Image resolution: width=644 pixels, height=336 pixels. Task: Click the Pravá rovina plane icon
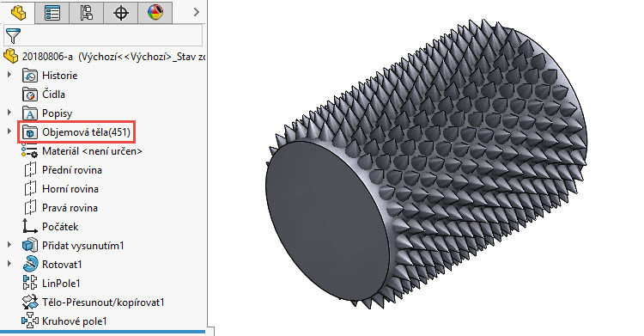pos(30,208)
